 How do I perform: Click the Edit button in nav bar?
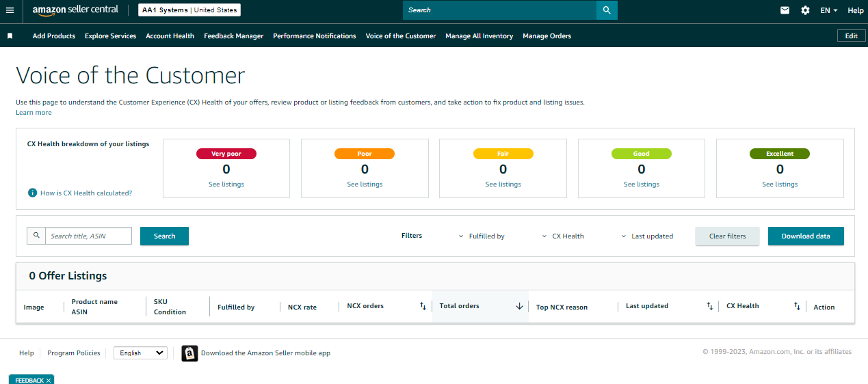(851, 36)
